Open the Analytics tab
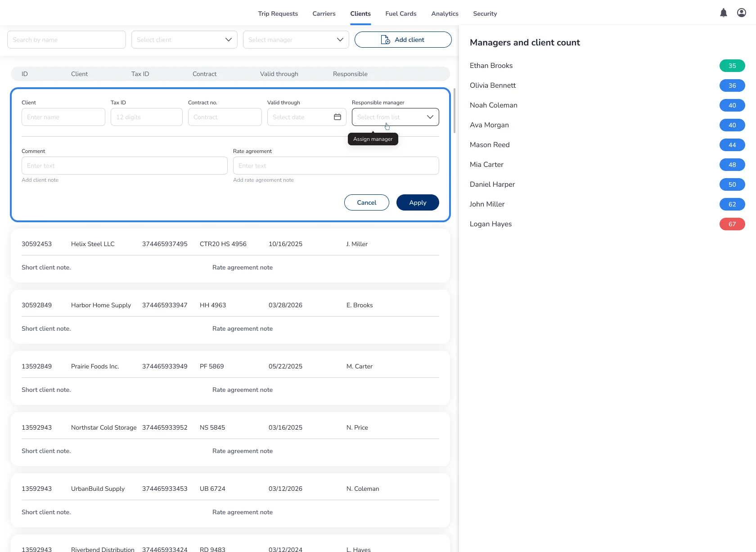Screen dimensions: 756x552 (x=445, y=13)
